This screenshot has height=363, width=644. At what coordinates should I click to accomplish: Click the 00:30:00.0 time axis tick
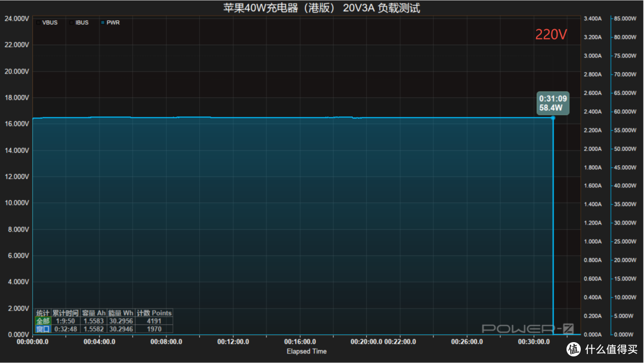(534, 342)
